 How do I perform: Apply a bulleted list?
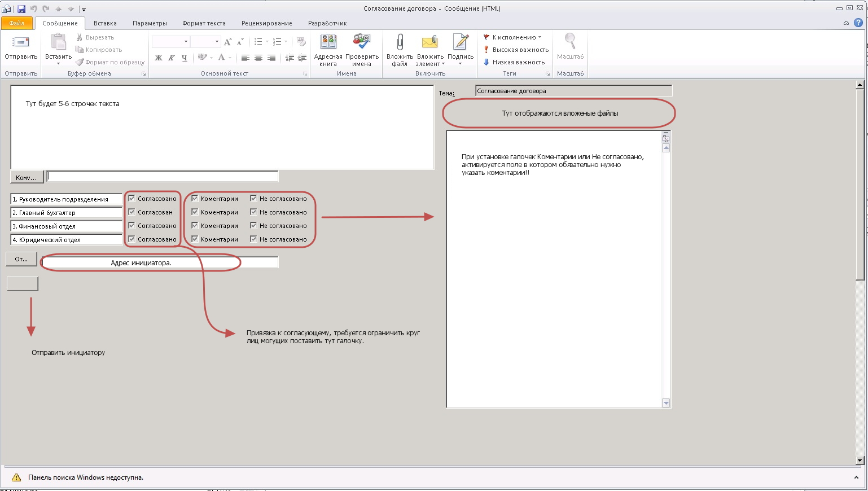point(258,42)
